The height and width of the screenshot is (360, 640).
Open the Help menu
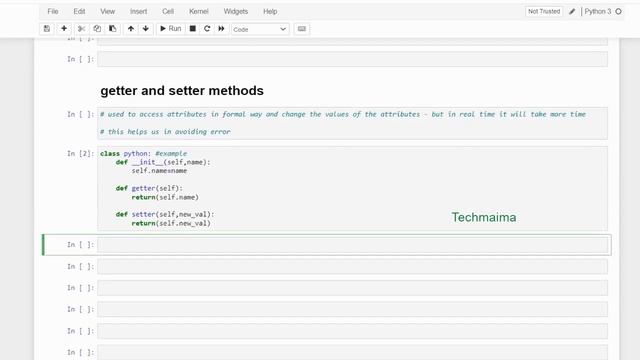coord(270,11)
